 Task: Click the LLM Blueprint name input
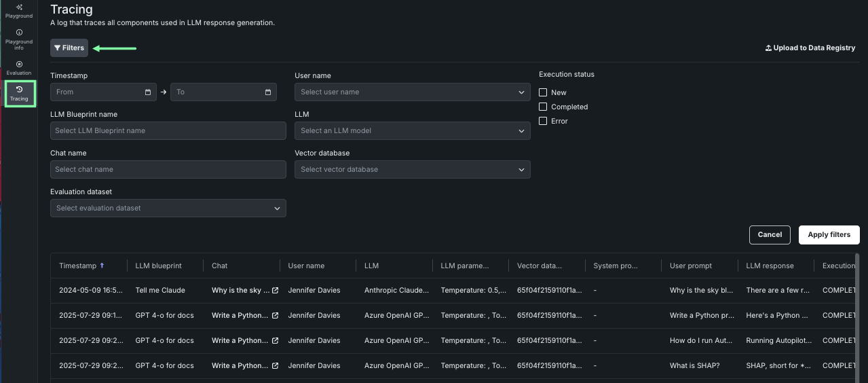(x=168, y=131)
